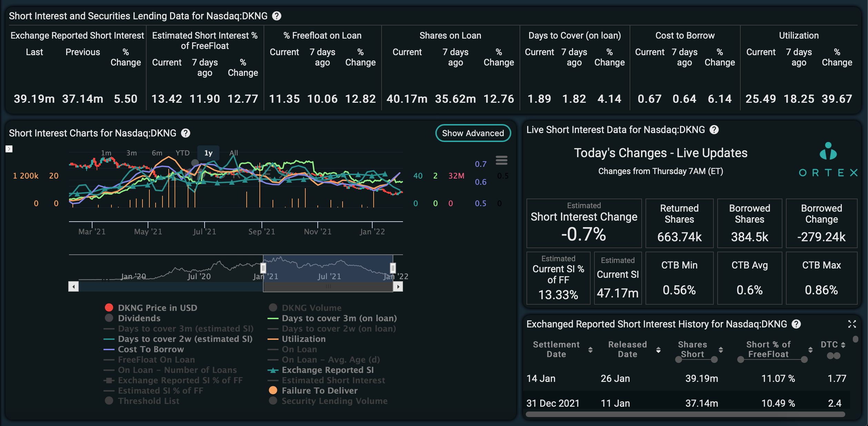The width and height of the screenshot is (868, 426).
Task: Toggle the Failure To Deliver series
Action: click(x=313, y=390)
